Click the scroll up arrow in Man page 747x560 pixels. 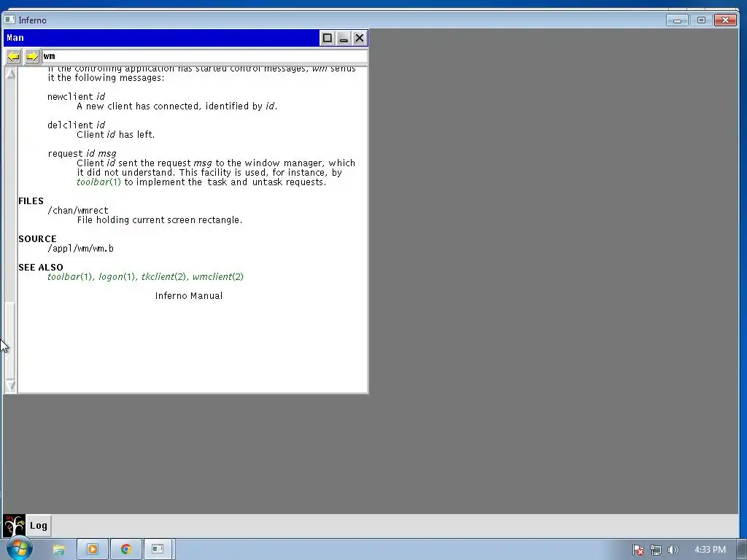click(10, 74)
